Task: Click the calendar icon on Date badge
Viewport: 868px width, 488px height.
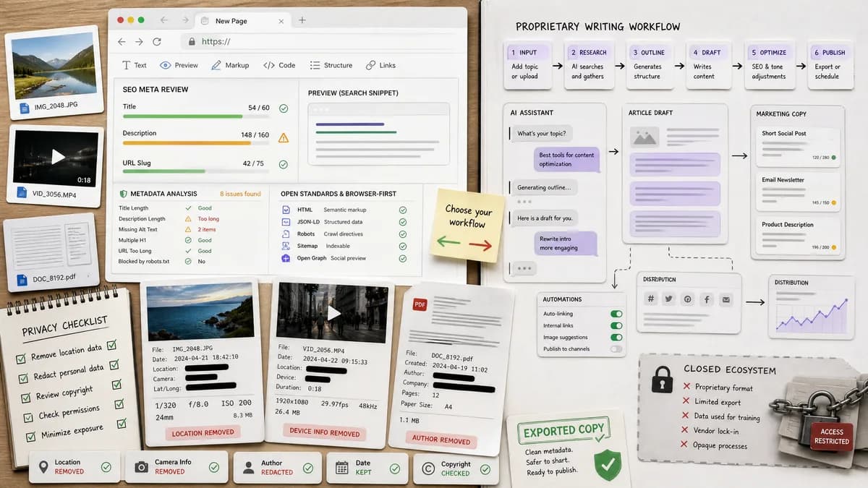Action: click(x=342, y=467)
